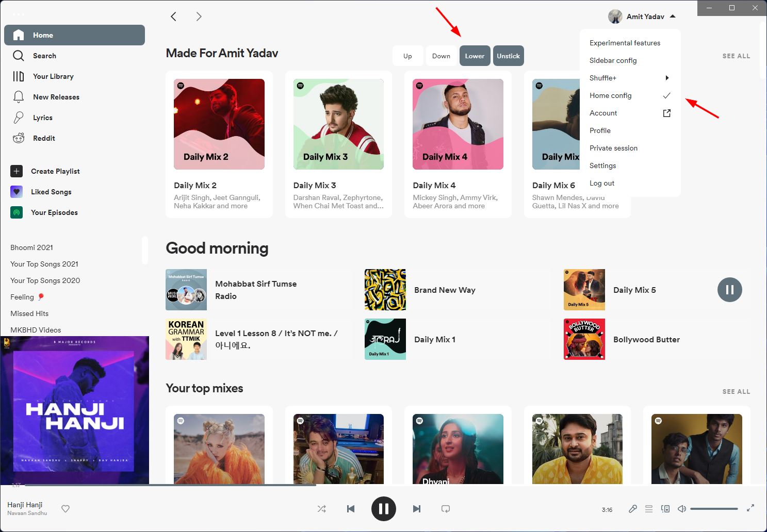Open Mohabbat Sirf Tumse Radio tile
This screenshot has width=767, height=532.
tap(258, 290)
